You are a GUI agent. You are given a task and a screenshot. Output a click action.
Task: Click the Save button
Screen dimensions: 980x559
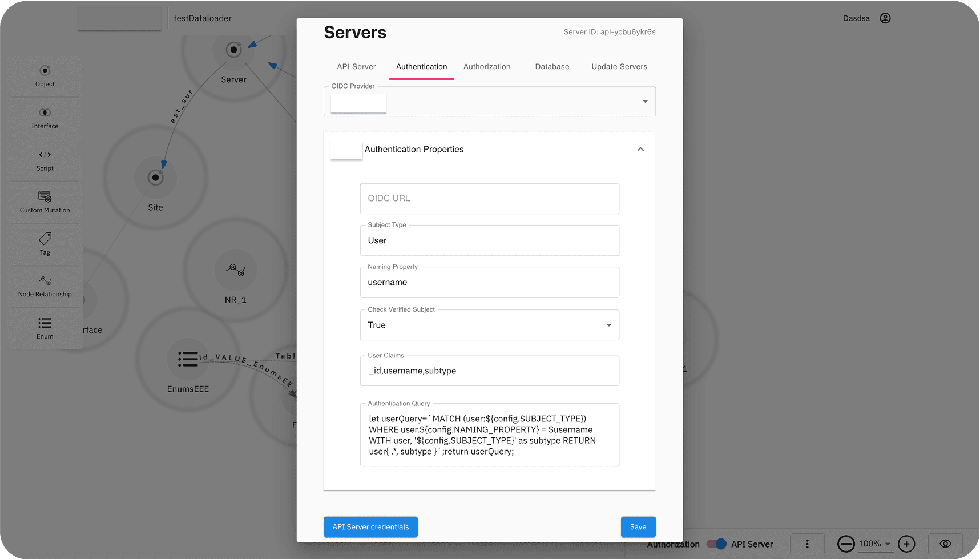[x=638, y=527]
